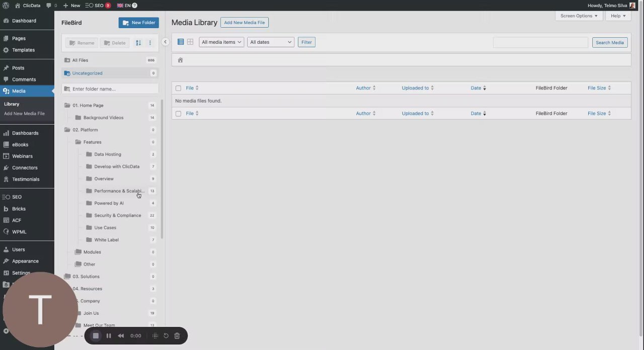Viewport: 644px width, 350px height.
Task: Open the Appearance admin menu
Action: 25,261
